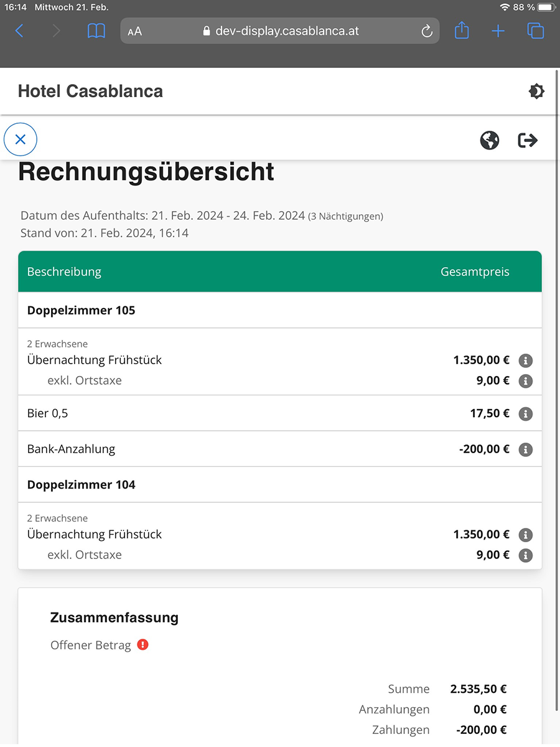Show info for room 105 Ortstaxe 9,00 €
The image size is (560, 747).
pos(526,381)
